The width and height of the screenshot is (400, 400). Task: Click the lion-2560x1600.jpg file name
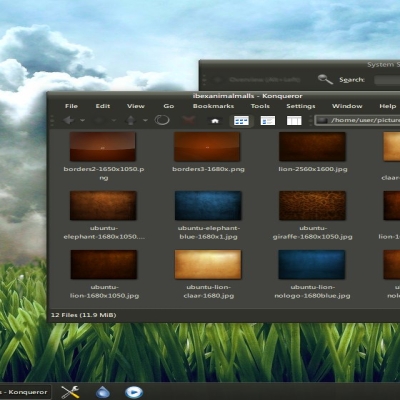[313, 169]
